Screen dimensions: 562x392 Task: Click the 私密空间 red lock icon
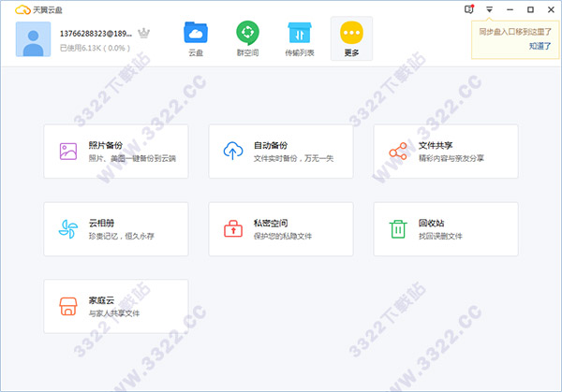(233, 229)
